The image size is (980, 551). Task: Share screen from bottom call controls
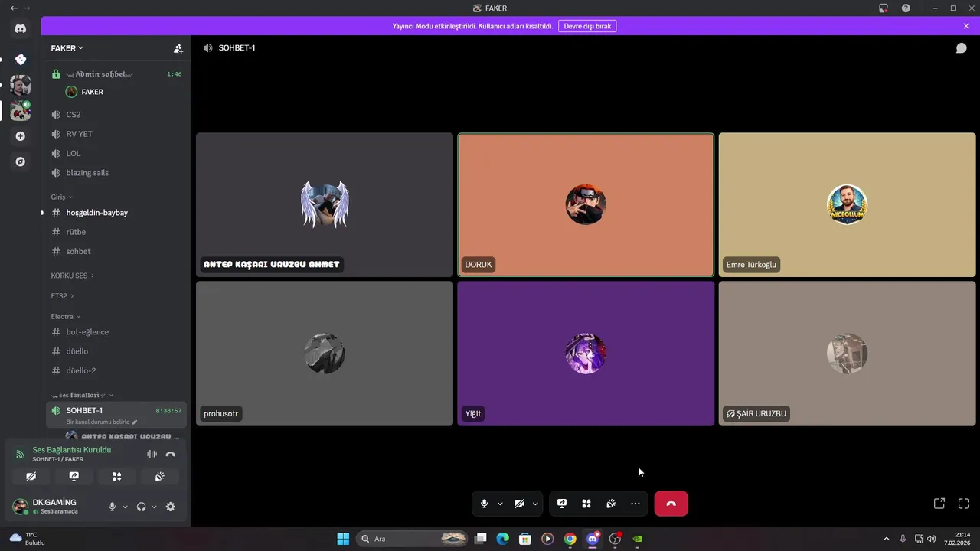pos(562,504)
